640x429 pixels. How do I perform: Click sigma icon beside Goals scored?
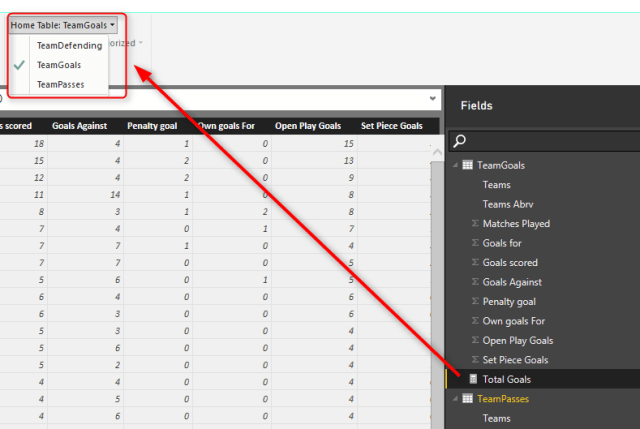[475, 262]
